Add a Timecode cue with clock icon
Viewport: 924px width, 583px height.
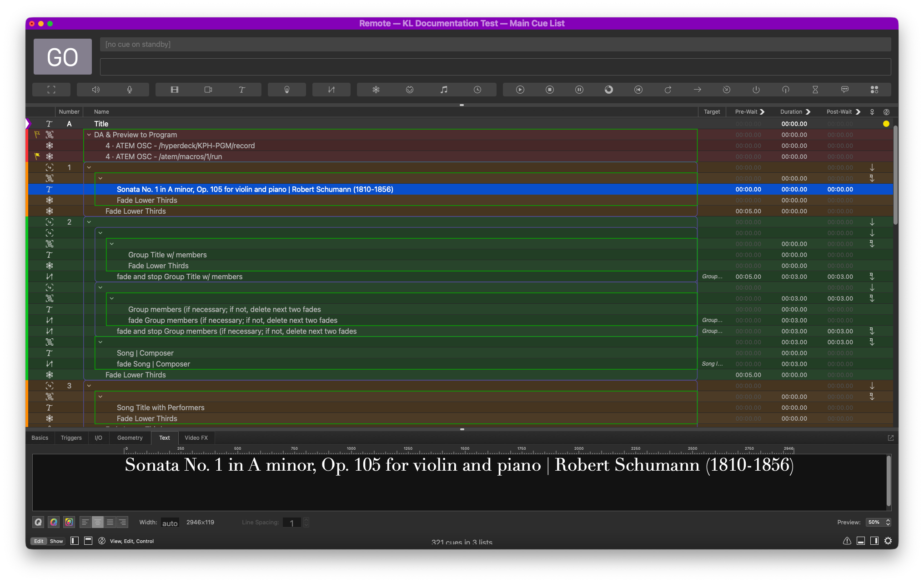coord(477,90)
